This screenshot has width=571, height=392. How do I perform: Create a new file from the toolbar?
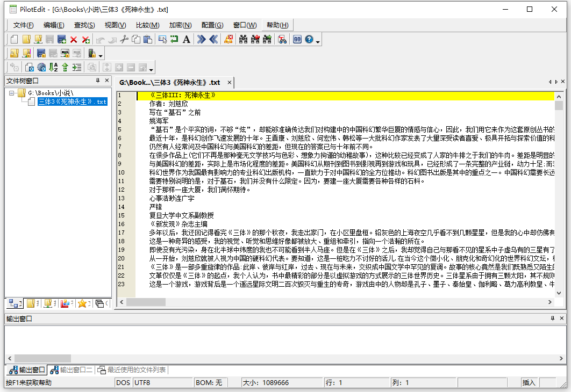(14, 39)
